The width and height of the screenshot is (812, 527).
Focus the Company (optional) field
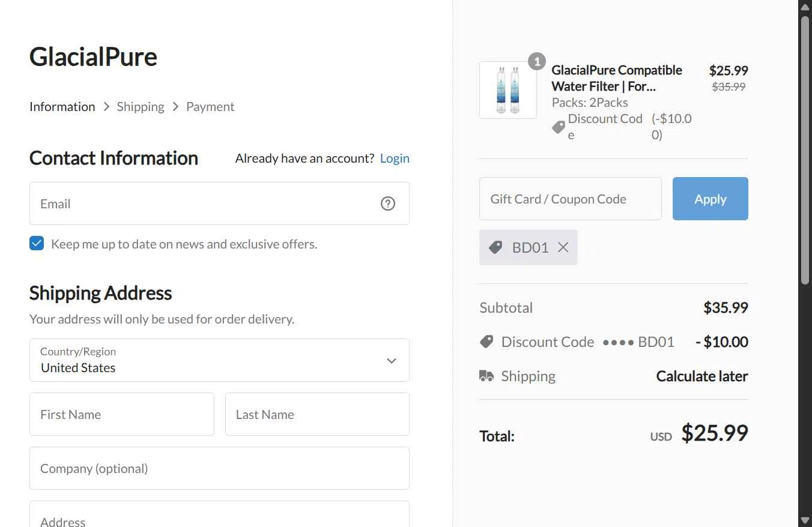pos(219,468)
